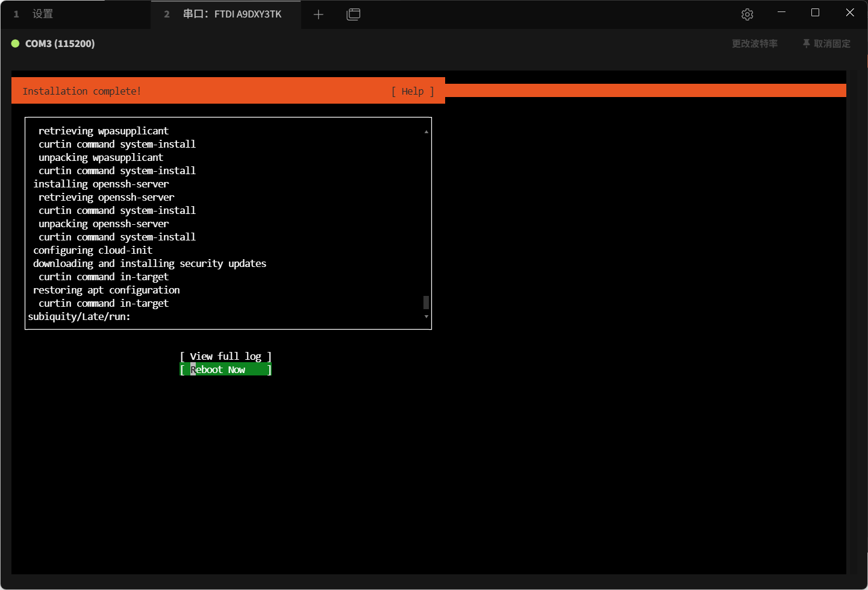
Task: Open the settings gear icon in title bar
Action: [747, 14]
